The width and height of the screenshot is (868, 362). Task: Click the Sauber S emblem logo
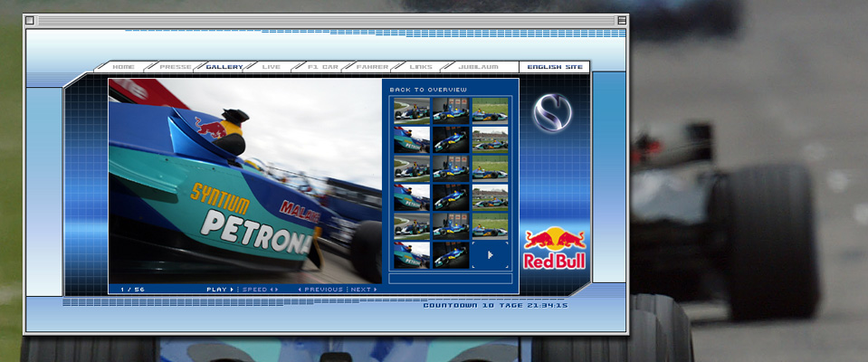552,112
